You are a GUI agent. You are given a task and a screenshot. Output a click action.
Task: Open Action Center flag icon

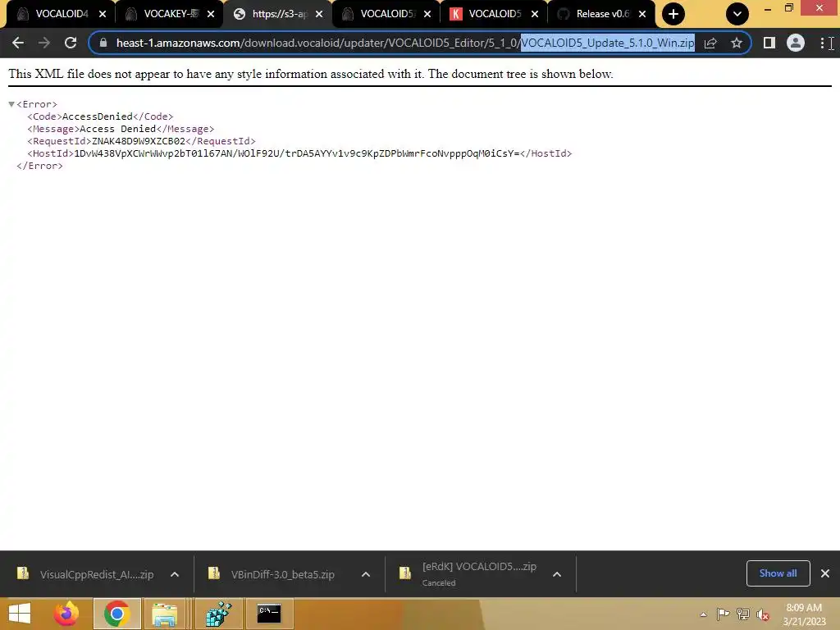coord(723,614)
